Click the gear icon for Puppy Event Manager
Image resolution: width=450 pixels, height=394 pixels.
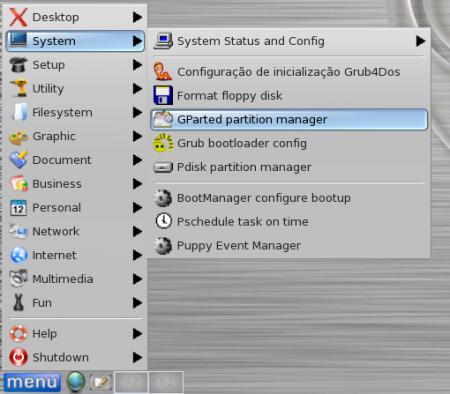163,246
